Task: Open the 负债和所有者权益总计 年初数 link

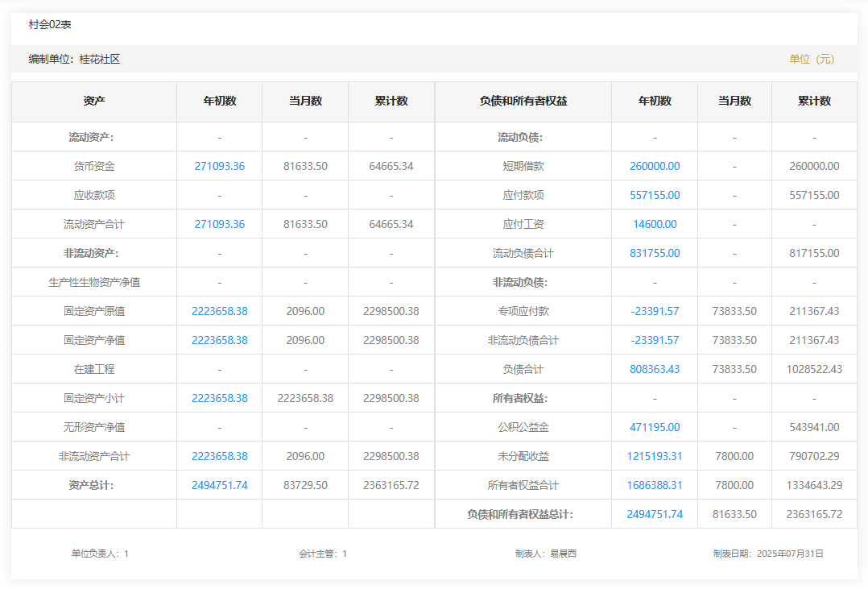Action: click(654, 514)
